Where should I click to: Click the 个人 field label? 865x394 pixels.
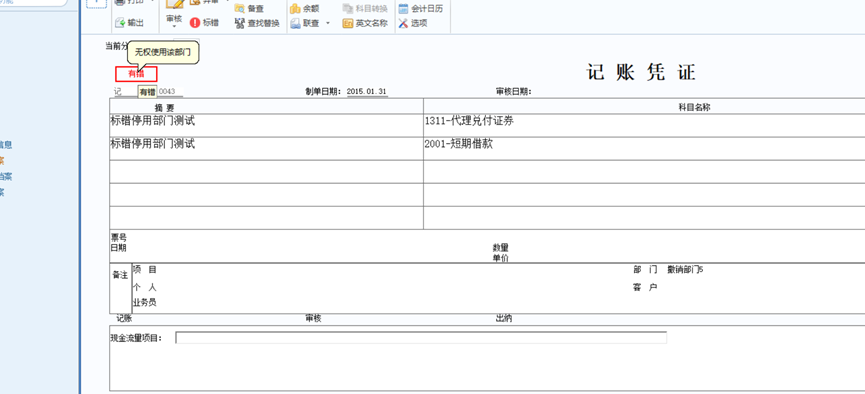[x=145, y=287]
